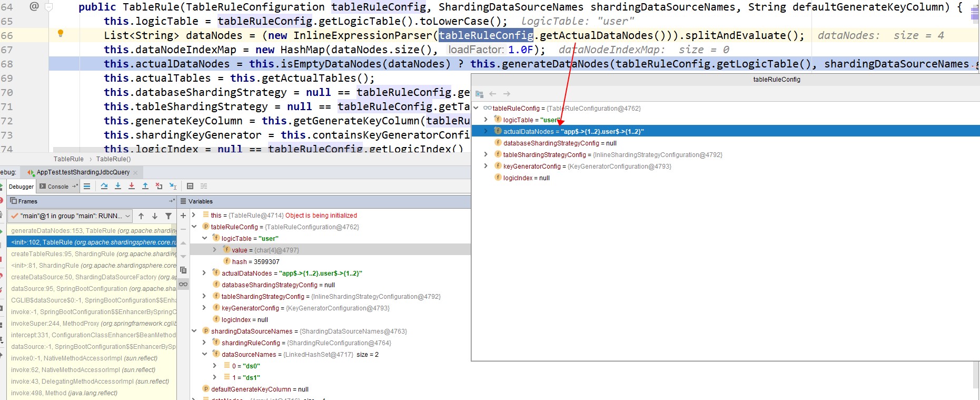Click the Trace Current Stream Chain icon

[204, 186]
